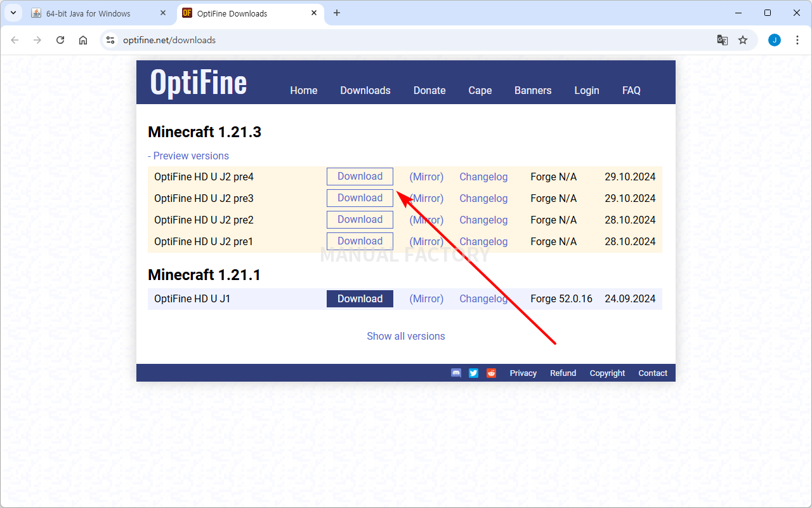View Changelog for J2 pre4

point(483,177)
